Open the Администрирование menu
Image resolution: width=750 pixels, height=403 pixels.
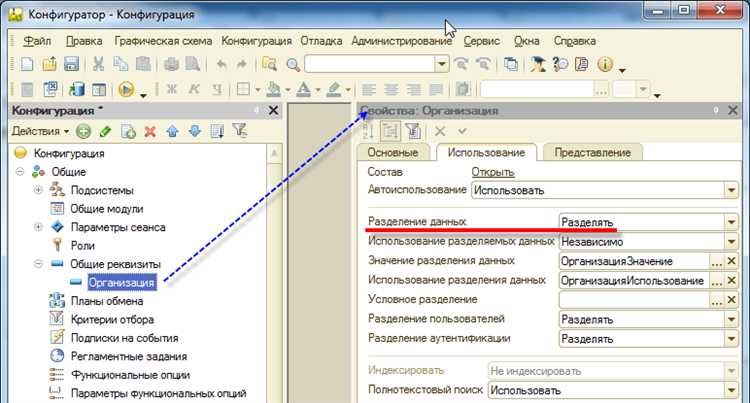coord(402,41)
